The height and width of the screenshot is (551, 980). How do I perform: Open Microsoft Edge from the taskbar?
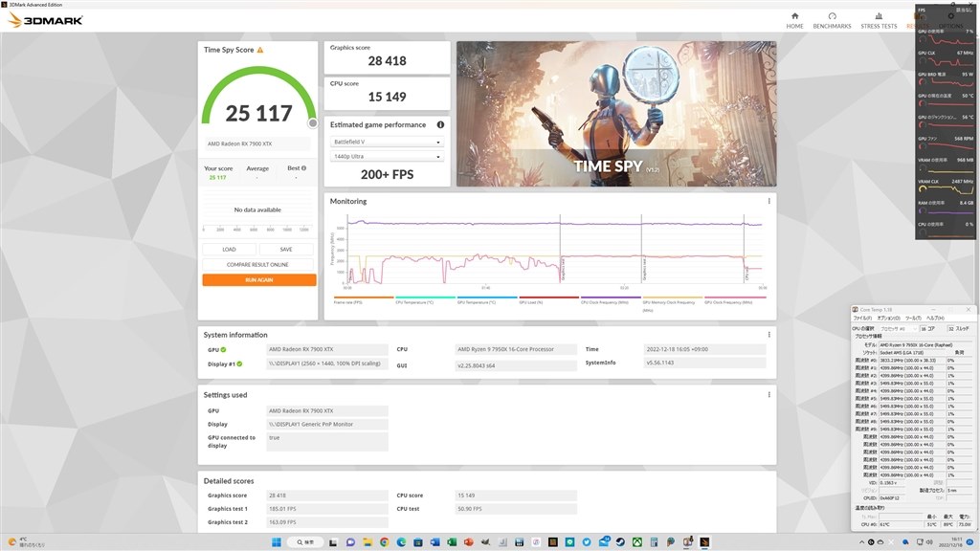(401, 542)
